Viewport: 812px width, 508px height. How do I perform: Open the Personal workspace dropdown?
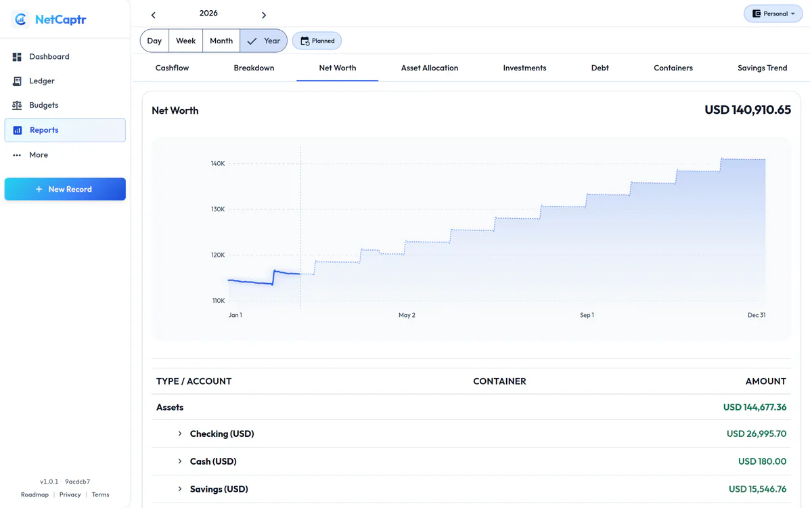coord(773,14)
